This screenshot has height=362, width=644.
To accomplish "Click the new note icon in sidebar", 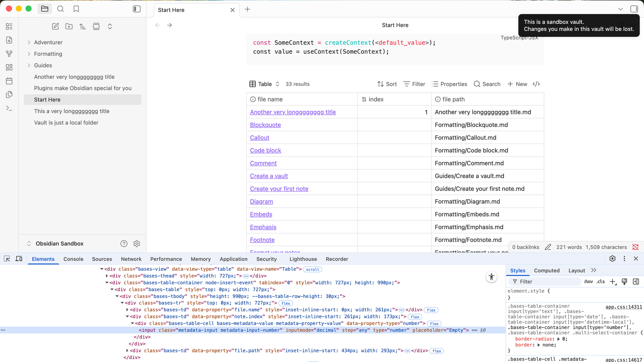I will (x=55, y=27).
